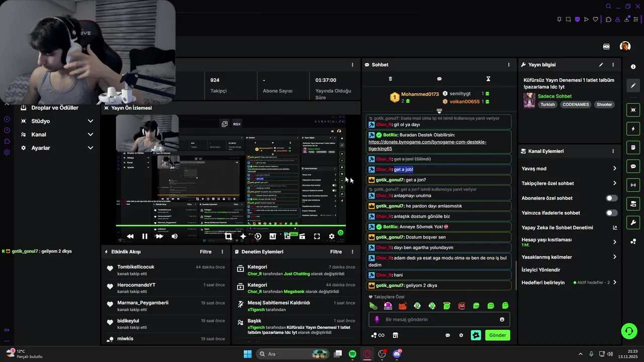Click the chat bubble sidebar button
Screen dimensions: 644x362
coord(633,166)
